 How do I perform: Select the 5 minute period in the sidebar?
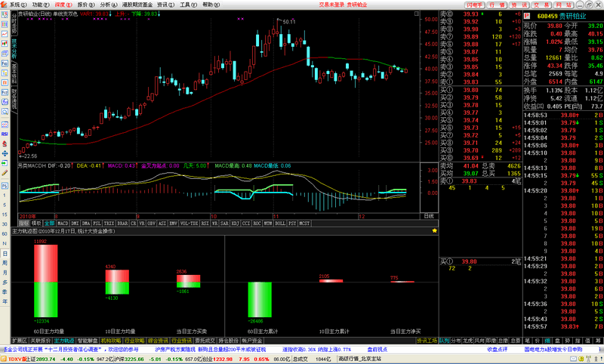pyautogui.click(x=5, y=205)
